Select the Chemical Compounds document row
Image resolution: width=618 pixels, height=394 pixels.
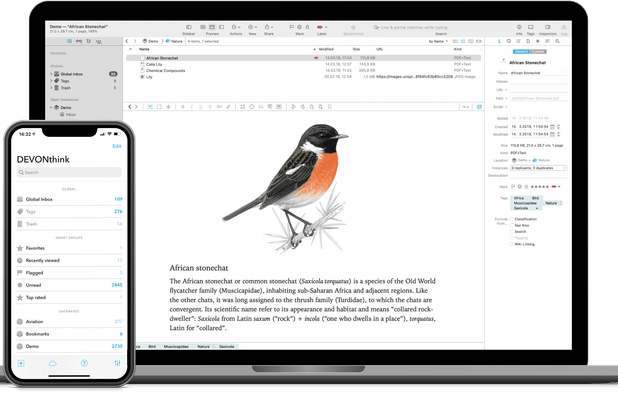pos(303,71)
